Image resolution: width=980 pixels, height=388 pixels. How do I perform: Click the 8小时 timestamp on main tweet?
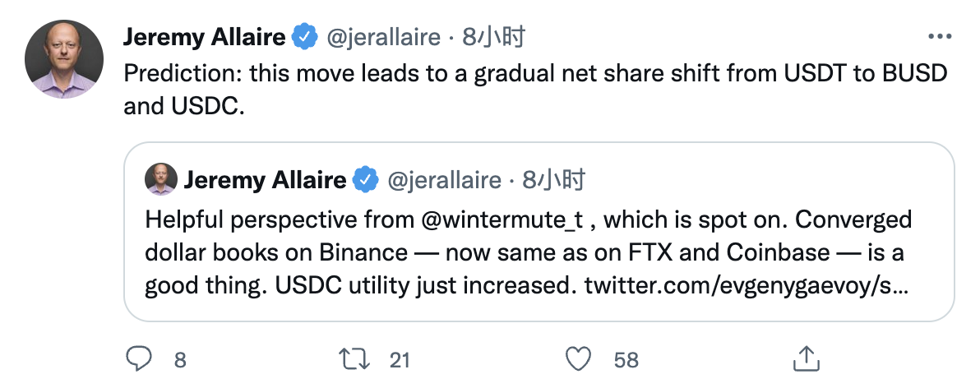(493, 38)
